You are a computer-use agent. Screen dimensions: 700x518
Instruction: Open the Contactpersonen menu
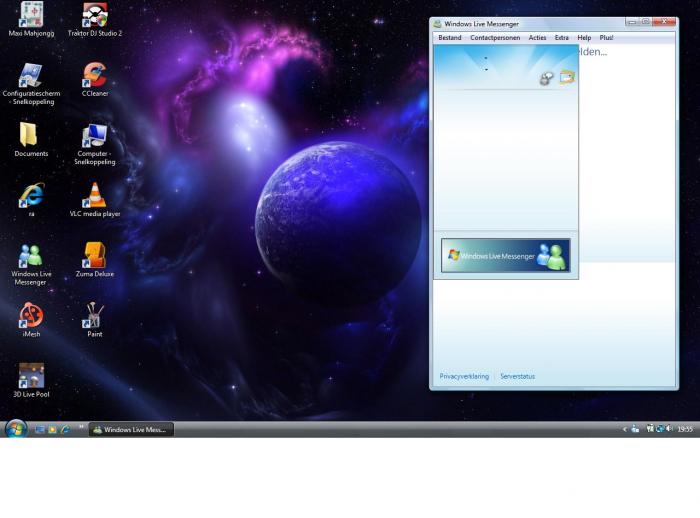click(495, 38)
